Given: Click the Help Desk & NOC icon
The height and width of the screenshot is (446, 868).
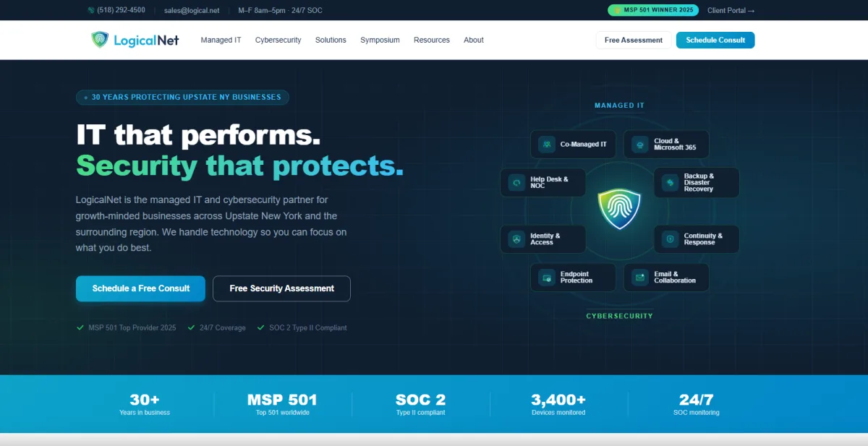Looking at the screenshot, I should click(x=516, y=182).
